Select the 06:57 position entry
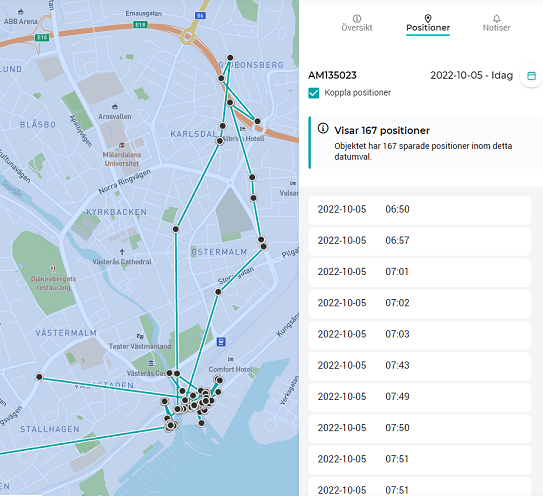This screenshot has height=496, width=543. (419, 241)
